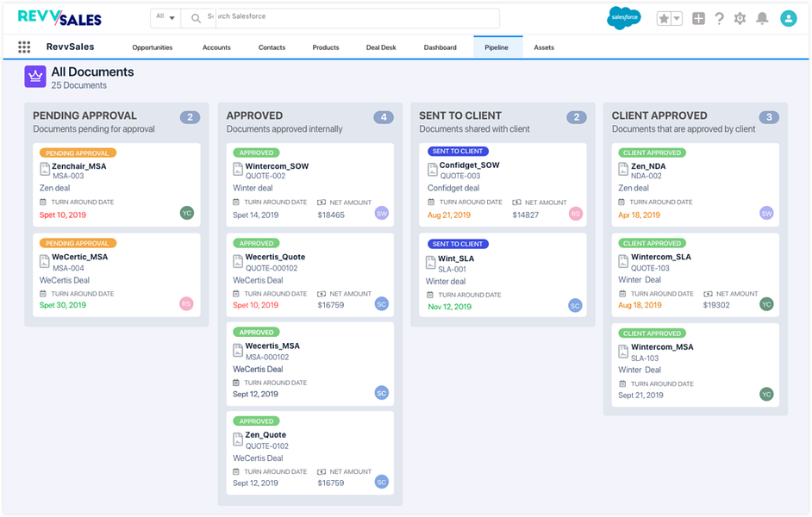812x517 pixels.
Task: Open the Wintercom_MSA document
Action: point(662,346)
